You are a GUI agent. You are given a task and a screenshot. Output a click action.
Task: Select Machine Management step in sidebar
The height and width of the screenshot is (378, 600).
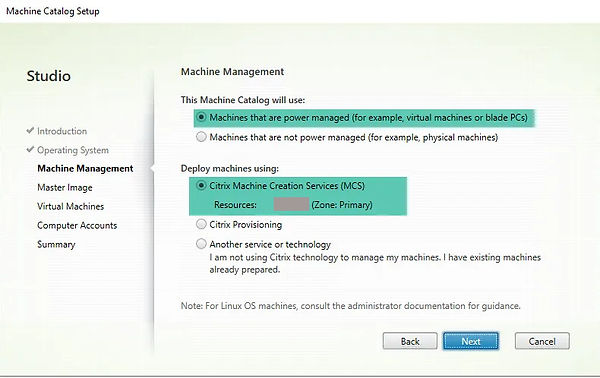pos(85,168)
